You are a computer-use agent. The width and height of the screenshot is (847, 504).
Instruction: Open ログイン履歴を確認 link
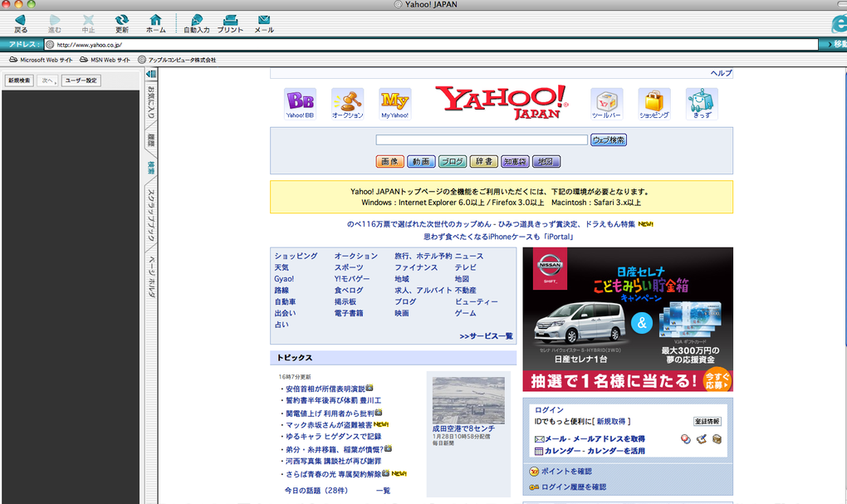[573, 487]
